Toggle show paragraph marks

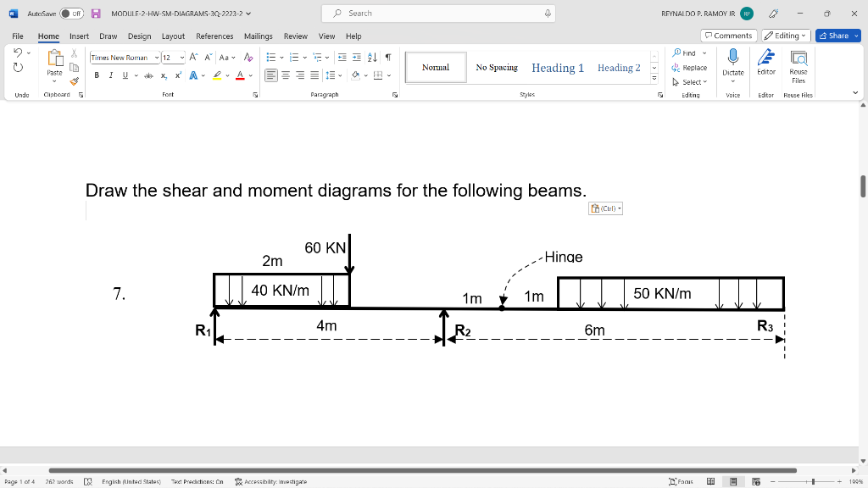[x=388, y=57]
